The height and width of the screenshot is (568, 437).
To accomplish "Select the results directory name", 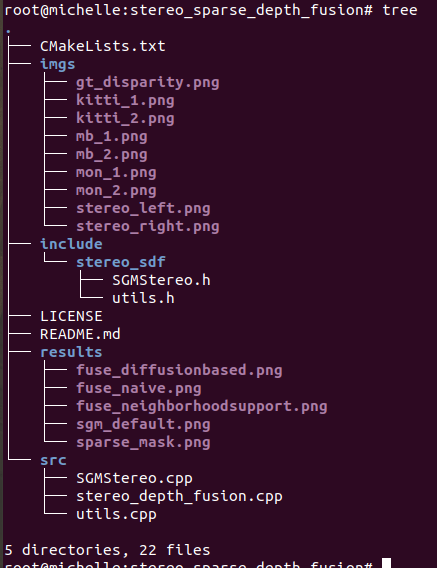I will (x=71, y=352).
